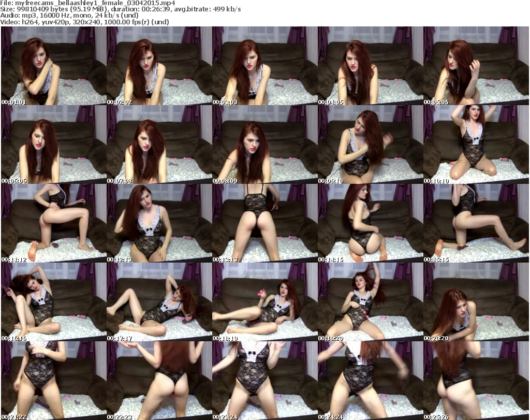Open the thumbnail stamped 00:21:22
The image size is (530, 420).
pos(54,381)
